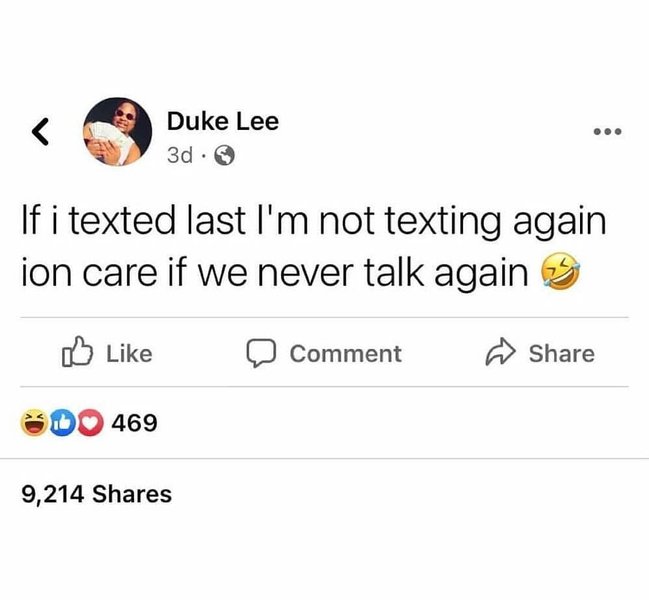Click the speech bubble Comment icon
The image size is (649, 600).
tap(261, 353)
